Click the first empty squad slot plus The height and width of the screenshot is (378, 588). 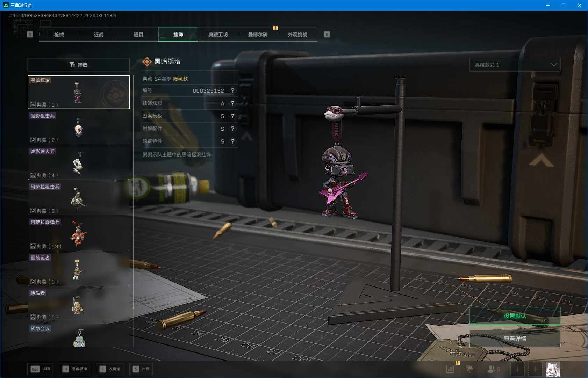coord(517,369)
